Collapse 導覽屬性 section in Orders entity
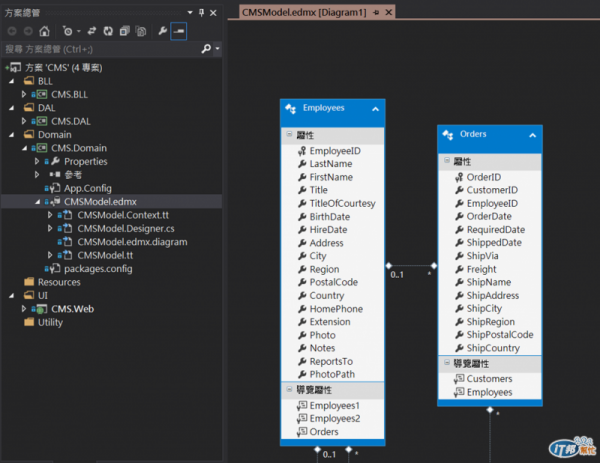Viewport: 600px width, 463px height. 447,362
